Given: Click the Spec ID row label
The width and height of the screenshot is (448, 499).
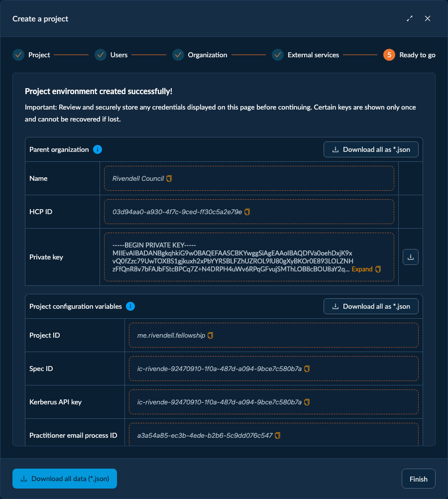Looking at the screenshot, I should point(41,369).
